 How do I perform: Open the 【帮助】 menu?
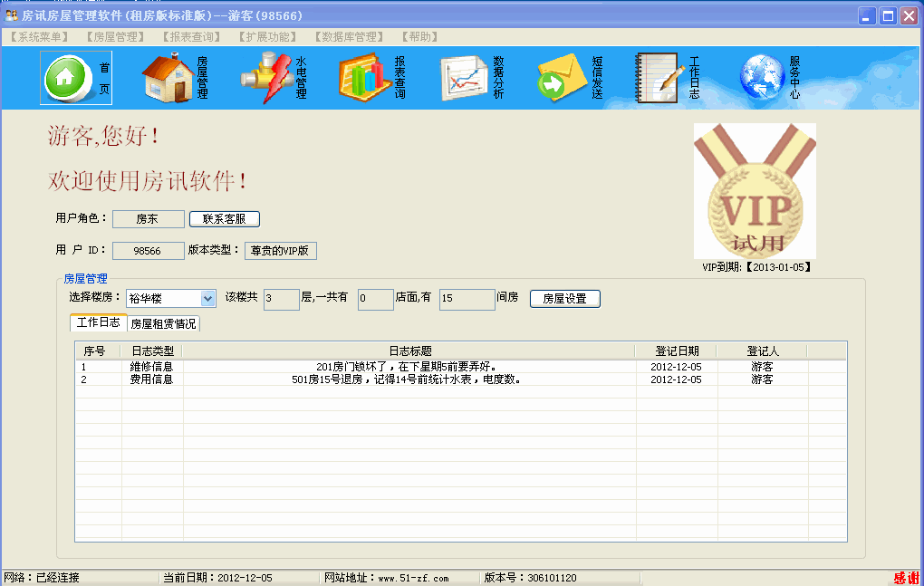click(419, 36)
